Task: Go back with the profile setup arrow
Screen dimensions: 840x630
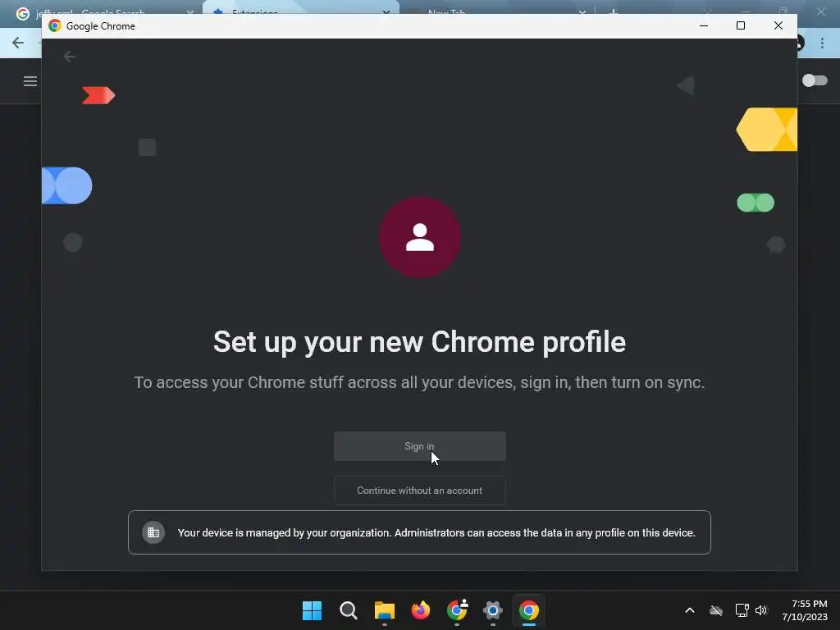Action: (69, 57)
